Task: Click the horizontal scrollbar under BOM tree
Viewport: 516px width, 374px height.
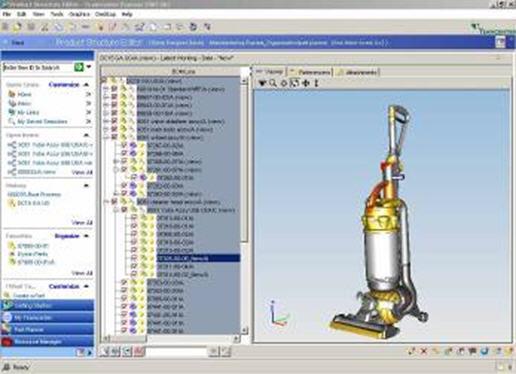Action: 170,338
